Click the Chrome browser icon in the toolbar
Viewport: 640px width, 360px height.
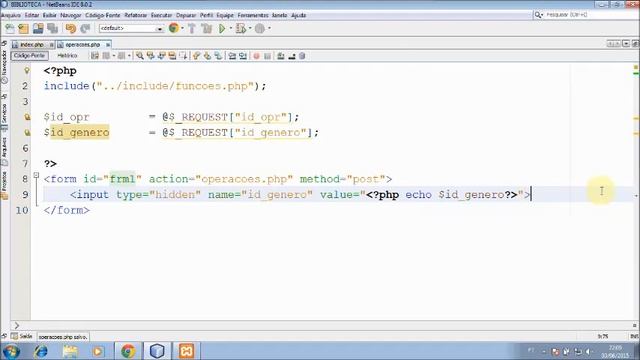point(173,28)
